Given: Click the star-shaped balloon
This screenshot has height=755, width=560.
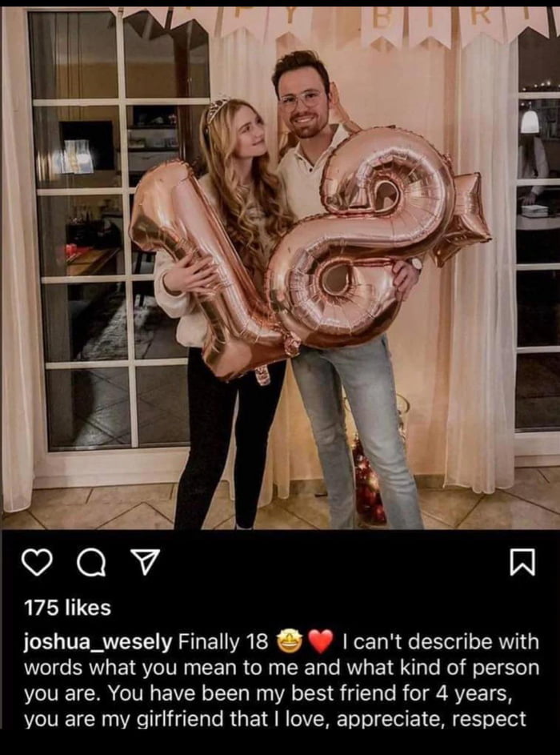Looking at the screenshot, I should (x=463, y=219).
